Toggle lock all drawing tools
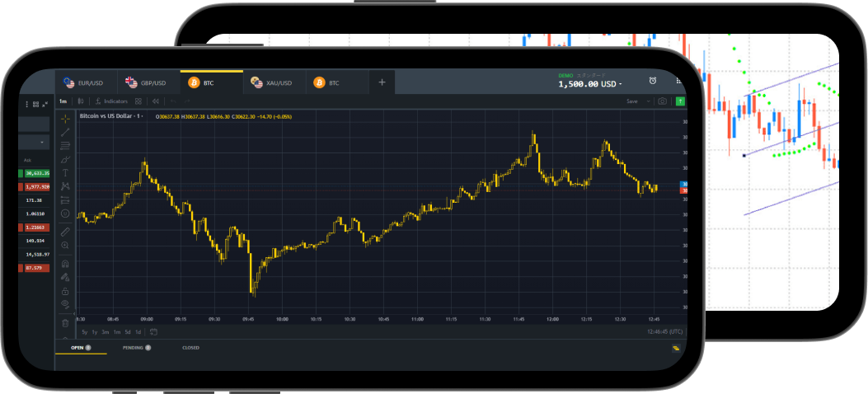 pos(65,290)
